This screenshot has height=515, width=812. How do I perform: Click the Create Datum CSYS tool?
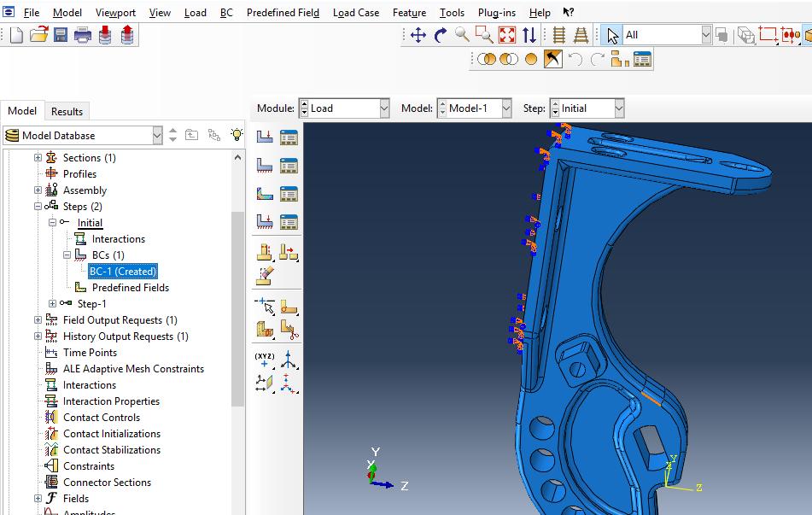tap(289, 384)
